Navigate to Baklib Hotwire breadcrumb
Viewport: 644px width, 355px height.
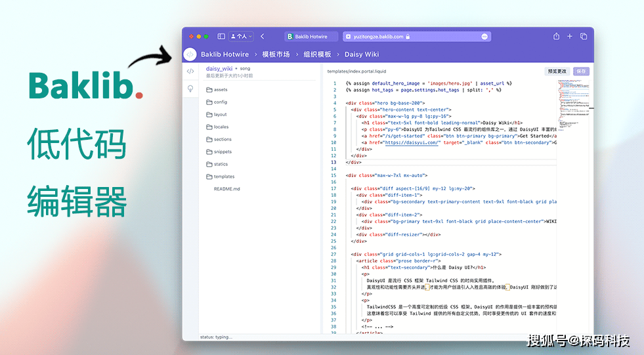[x=225, y=54]
